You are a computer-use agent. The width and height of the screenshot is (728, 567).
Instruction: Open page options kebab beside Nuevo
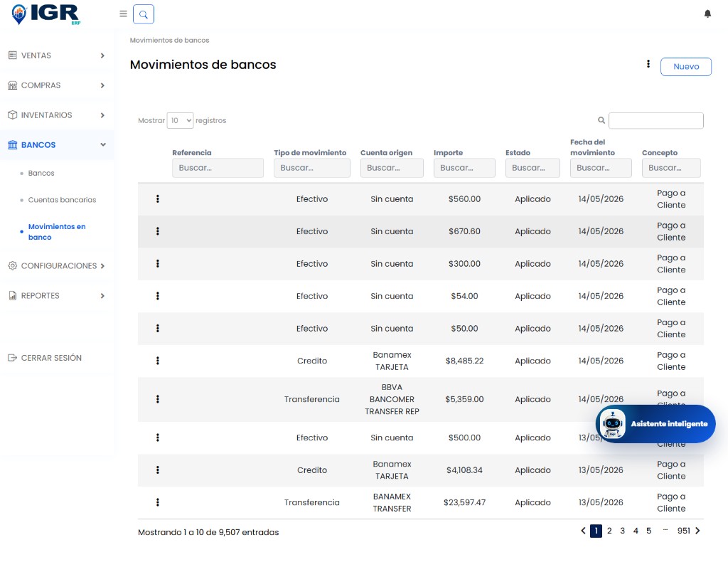648,64
